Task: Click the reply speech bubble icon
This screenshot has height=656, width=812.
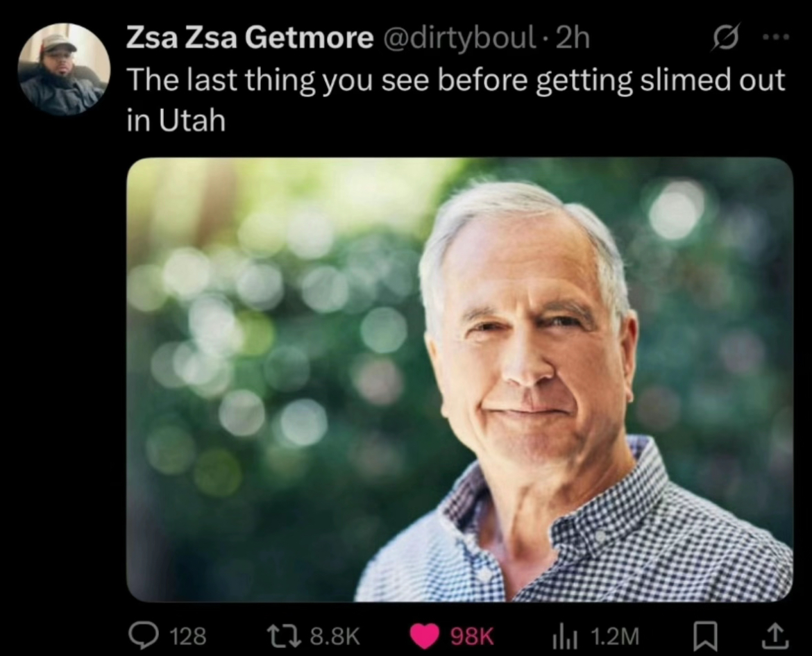Action: [144, 635]
